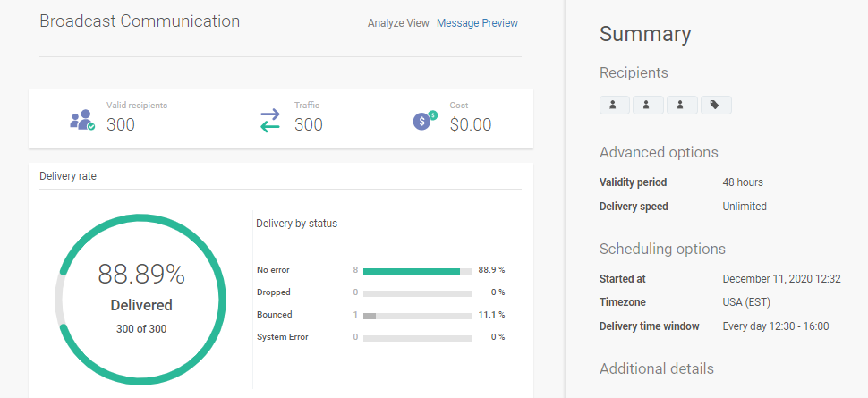The image size is (868, 398).
Task: Click the first person recipient chip
Action: coord(614,106)
